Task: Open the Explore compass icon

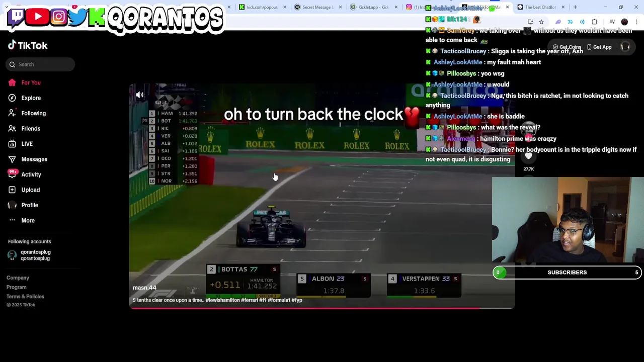Action: tap(12, 98)
